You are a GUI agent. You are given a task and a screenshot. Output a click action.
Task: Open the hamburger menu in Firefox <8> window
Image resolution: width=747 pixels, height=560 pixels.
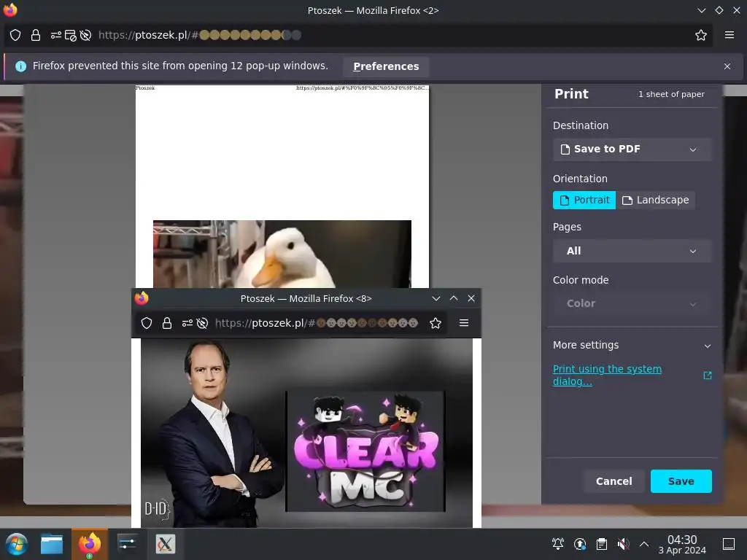463,323
